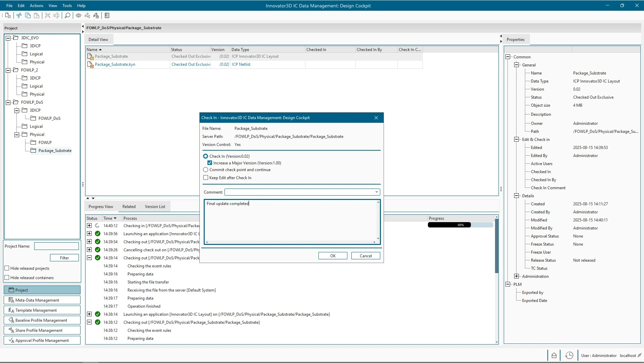This screenshot has height=363, width=644.
Task: Collapse the FOWLP_2 tree node
Action: (8, 70)
